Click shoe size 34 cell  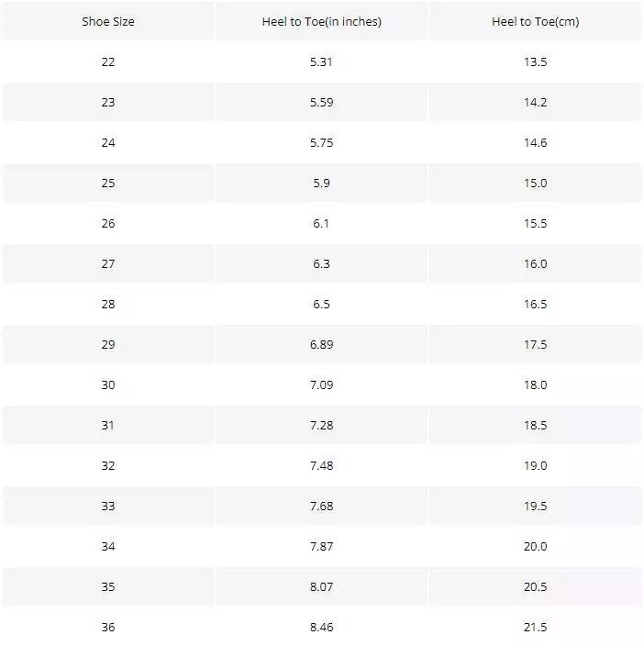click(x=108, y=547)
